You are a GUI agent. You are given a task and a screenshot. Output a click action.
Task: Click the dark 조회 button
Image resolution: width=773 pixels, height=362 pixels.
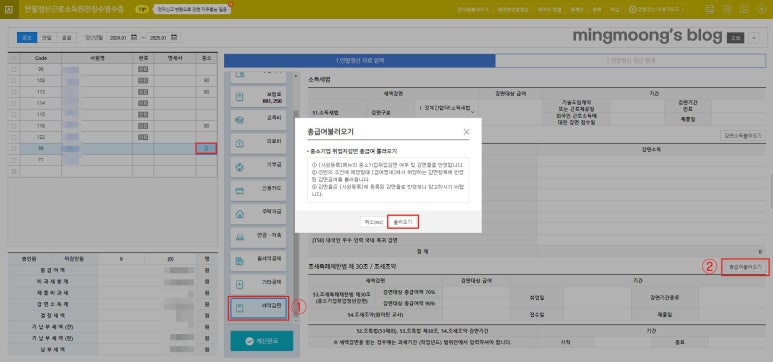(735, 37)
